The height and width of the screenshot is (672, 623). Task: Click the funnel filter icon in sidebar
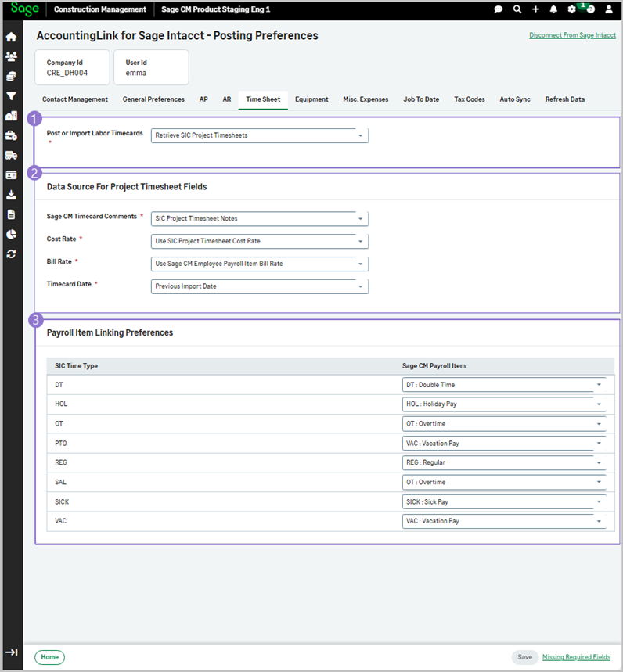click(11, 96)
